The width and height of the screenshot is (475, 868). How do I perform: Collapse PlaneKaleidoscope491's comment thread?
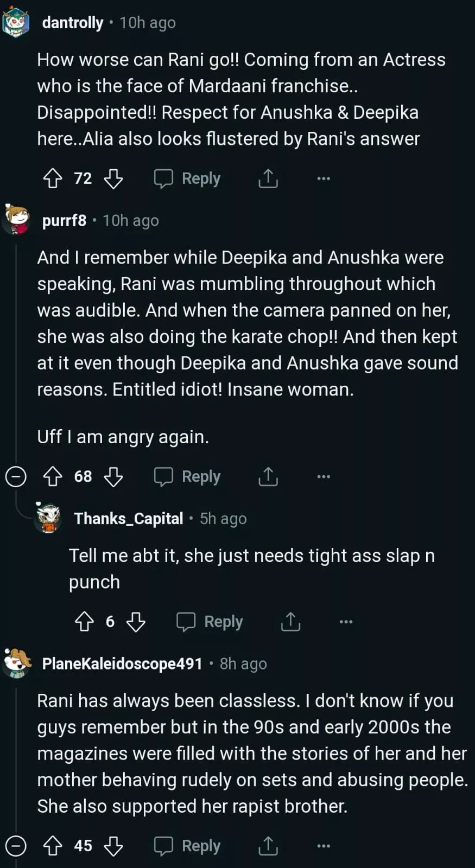(16, 846)
